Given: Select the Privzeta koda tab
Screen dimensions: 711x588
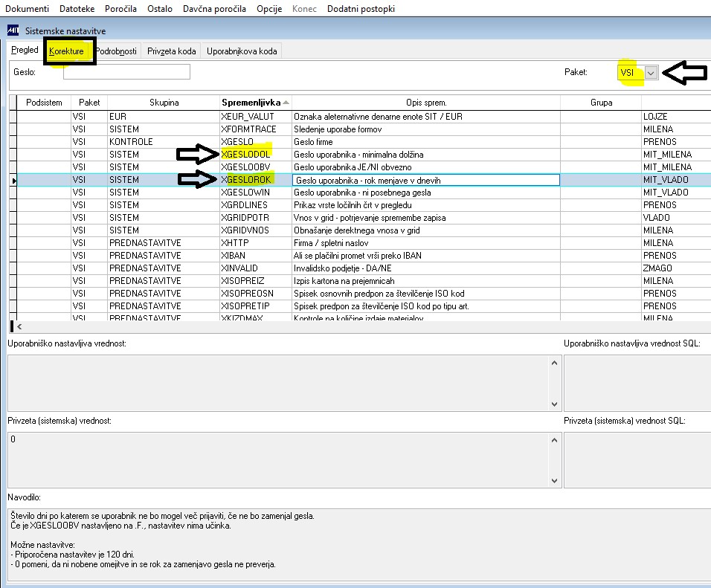Looking at the screenshot, I should (x=171, y=51).
